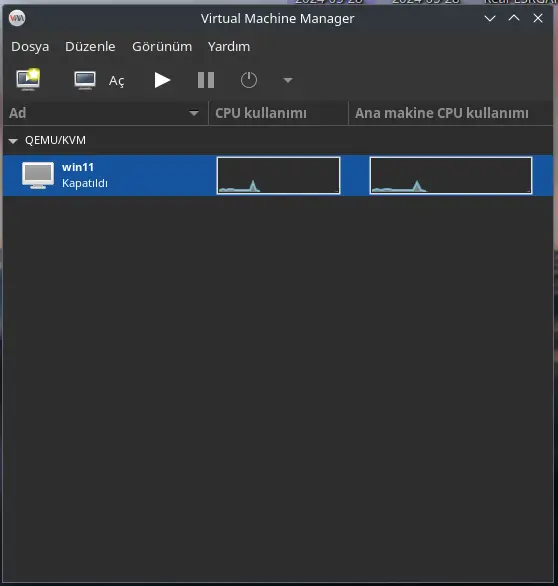The image size is (558, 586).
Task: Maximize the Virtual Machine Manager window
Action: (x=514, y=18)
